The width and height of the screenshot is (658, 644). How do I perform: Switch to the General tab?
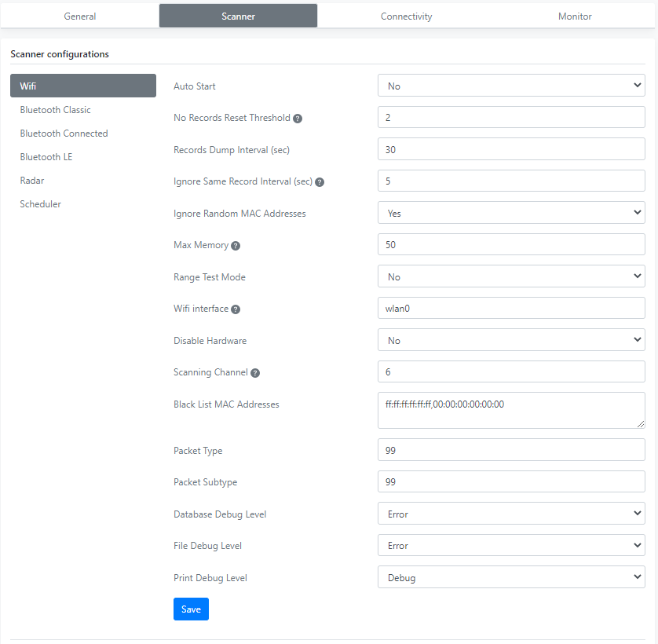tap(80, 16)
